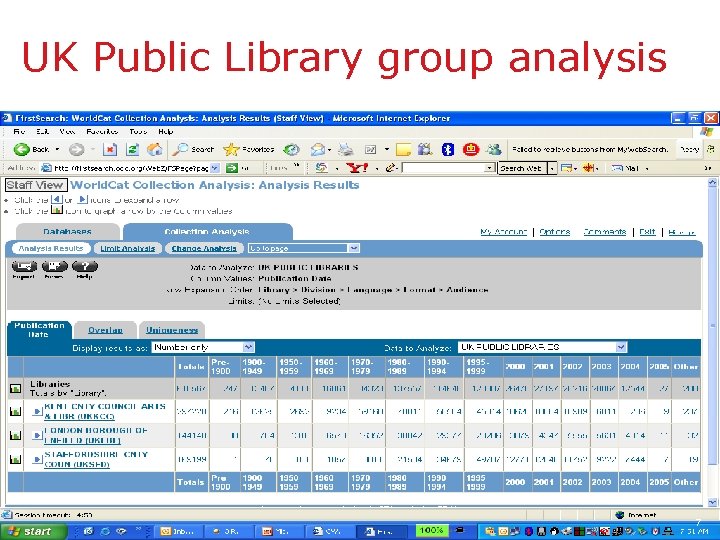Stop page loading with the Stop icon
Viewport: 720px width, 540px height.
110,149
